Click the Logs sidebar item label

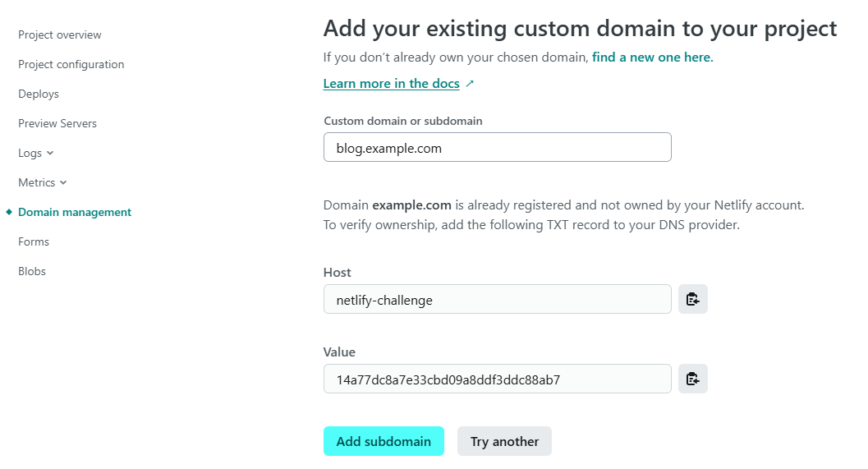(x=30, y=154)
